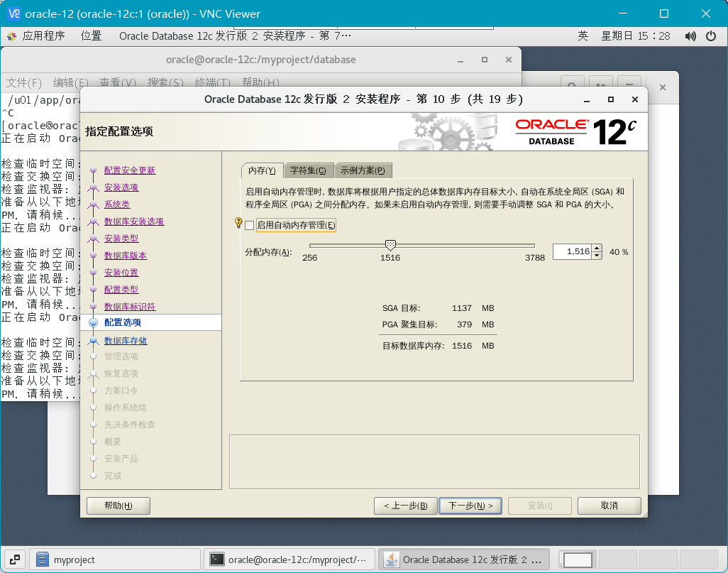The image size is (728, 573).
Task: Open the 数据库安装选项 step link
Action: (x=133, y=222)
